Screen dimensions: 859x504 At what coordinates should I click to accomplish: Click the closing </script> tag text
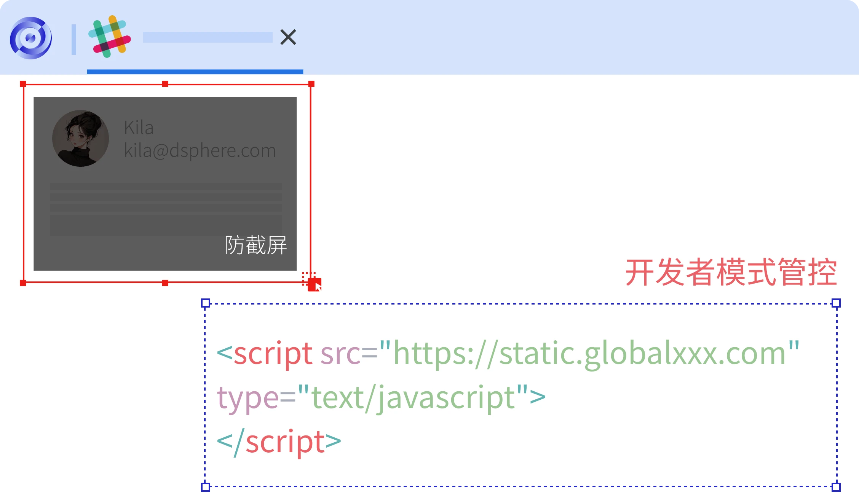pyautogui.click(x=279, y=442)
